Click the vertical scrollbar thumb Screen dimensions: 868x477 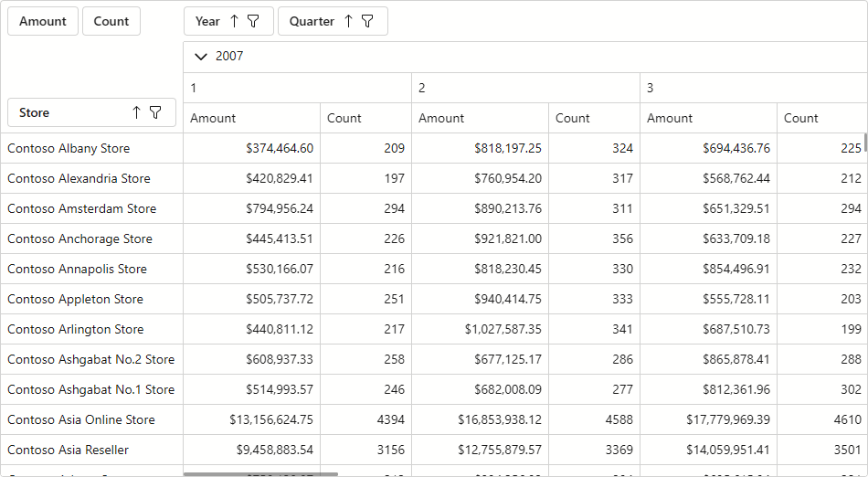[865, 142]
